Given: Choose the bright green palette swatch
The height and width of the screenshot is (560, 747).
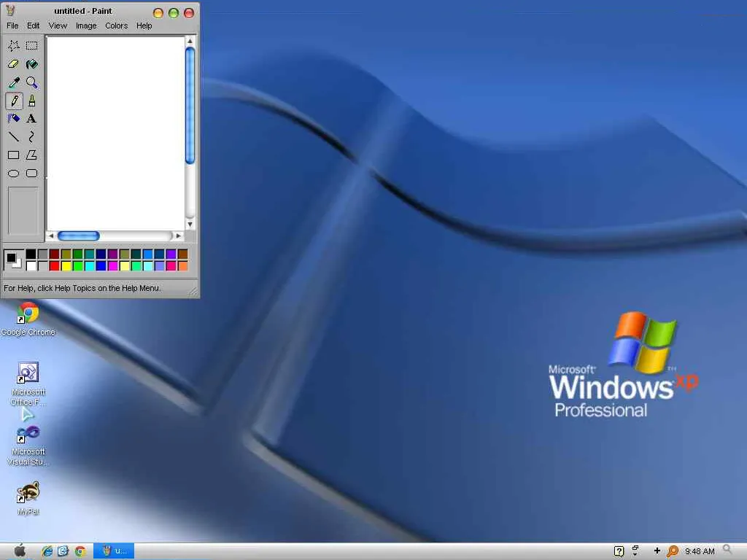Looking at the screenshot, I should pos(77,265).
